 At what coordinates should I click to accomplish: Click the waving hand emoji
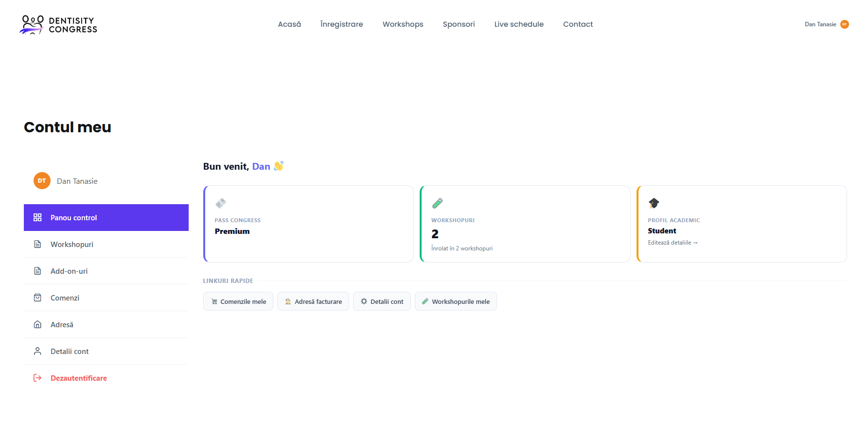coord(279,166)
